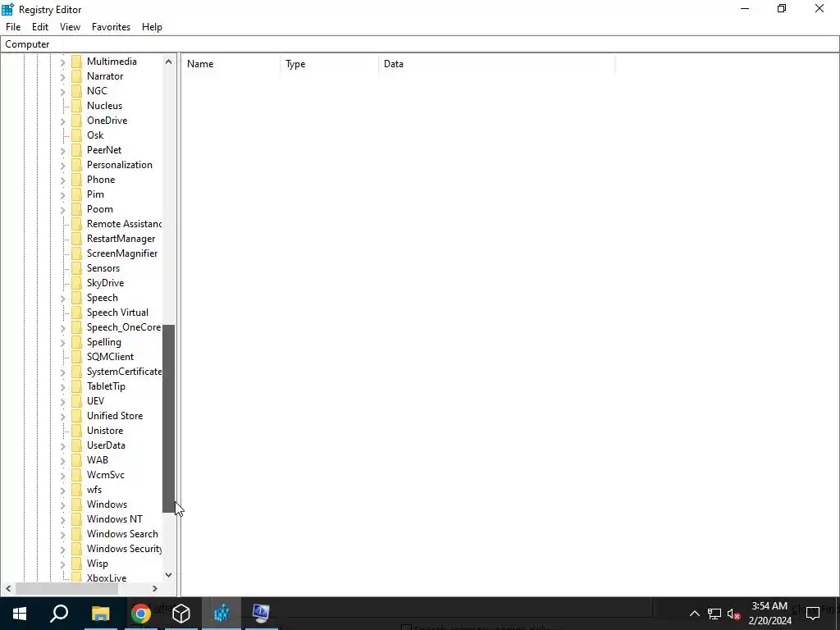The image size is (840, 630).
Task: Expand the NGC key
Action: pyautogui.click(x=62, y=92)
